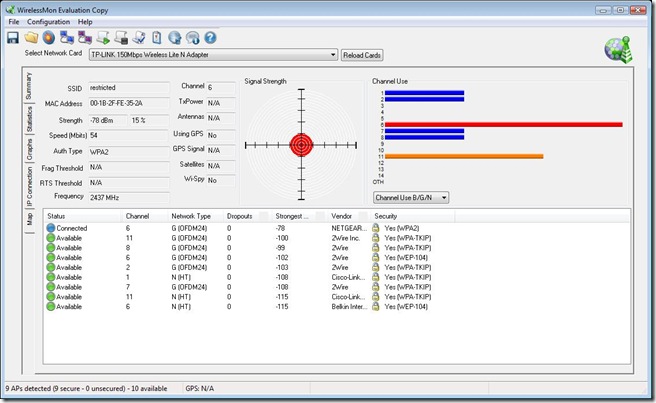Click the yellow open folder icon
This screenshot has height=403, width=656.
click(x=31, y=38)
